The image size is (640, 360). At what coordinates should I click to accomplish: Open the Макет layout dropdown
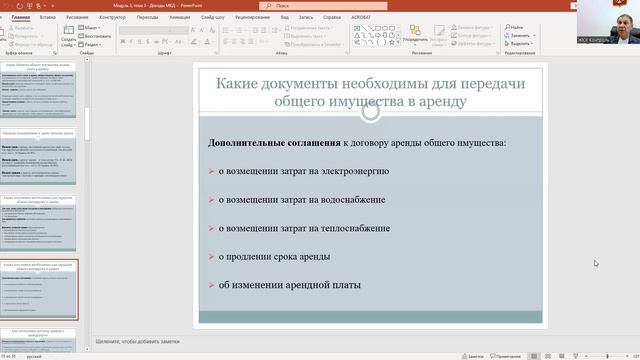(x=90, y=28)
